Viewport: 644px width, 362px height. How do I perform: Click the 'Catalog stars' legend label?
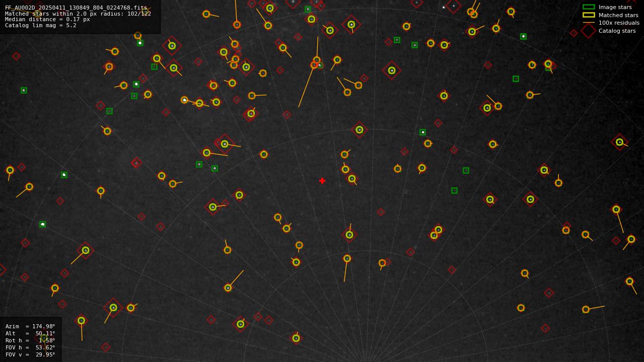(617, 31)
